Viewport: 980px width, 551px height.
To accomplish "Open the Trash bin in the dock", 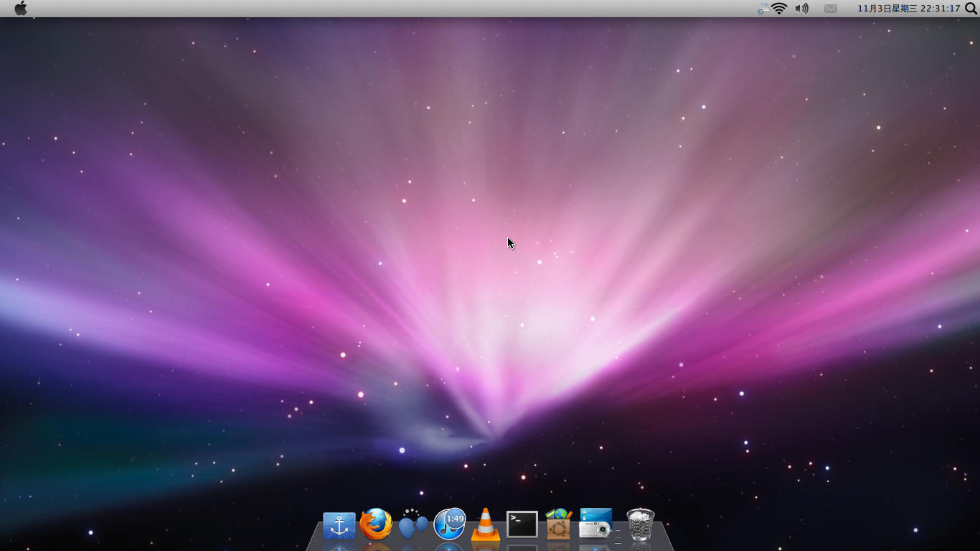I will [x=641, y=524].
